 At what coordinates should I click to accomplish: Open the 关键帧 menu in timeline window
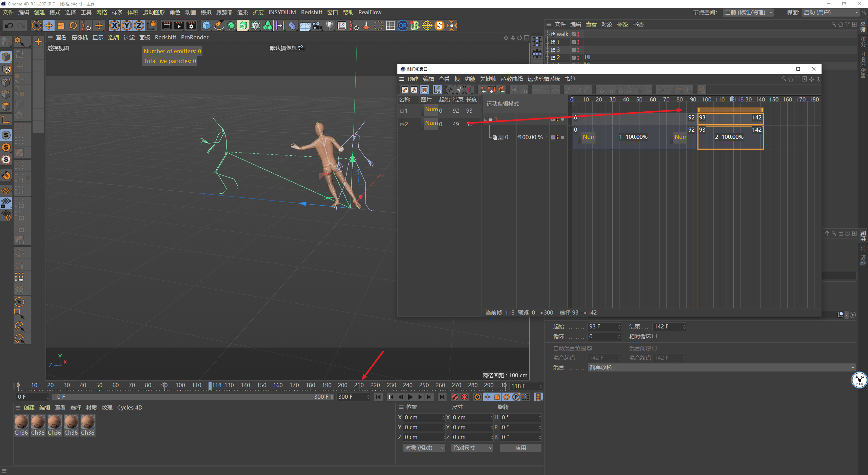click(x=488, y=79)
